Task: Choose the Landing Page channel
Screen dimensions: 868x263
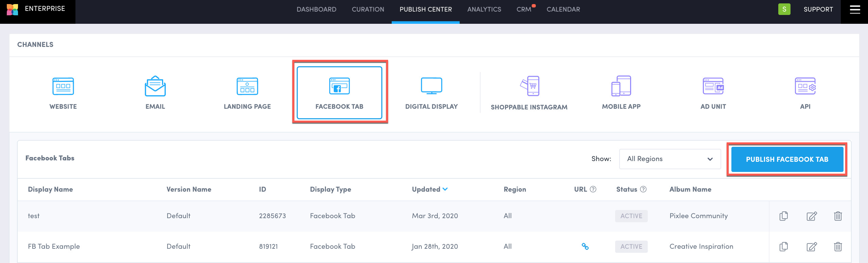Action: [247, 86]
